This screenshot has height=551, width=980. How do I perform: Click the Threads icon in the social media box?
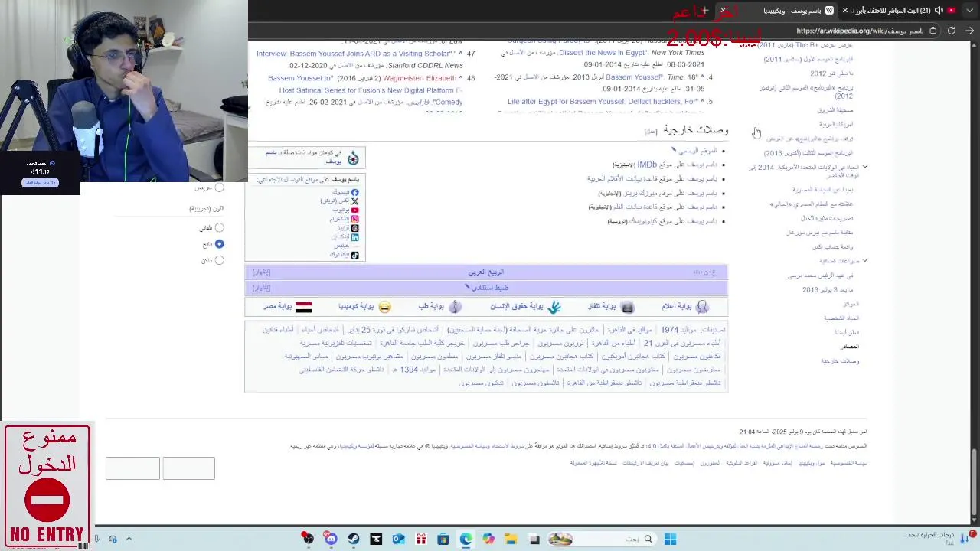(x=354, y=228)
